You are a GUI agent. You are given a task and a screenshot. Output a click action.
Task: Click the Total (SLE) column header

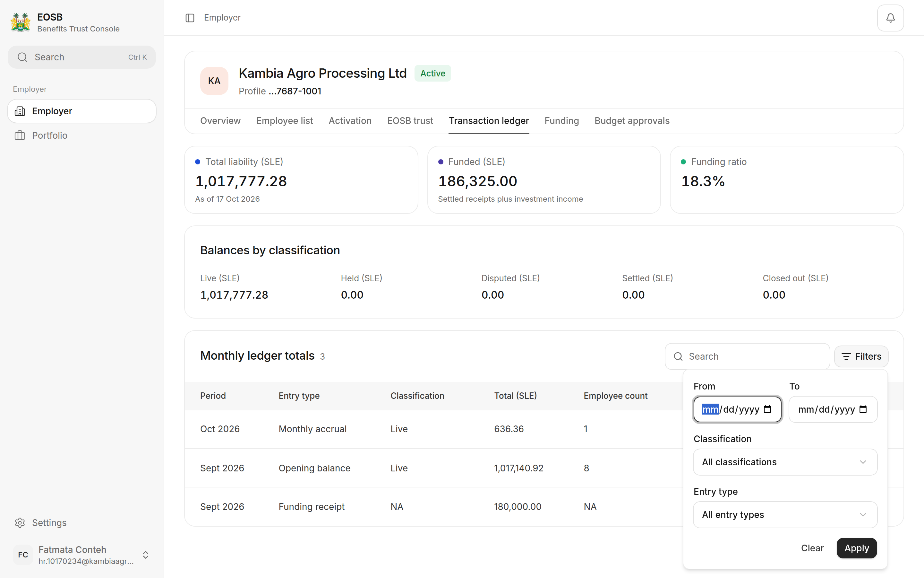pyautogui.click(x=515, y=396)
